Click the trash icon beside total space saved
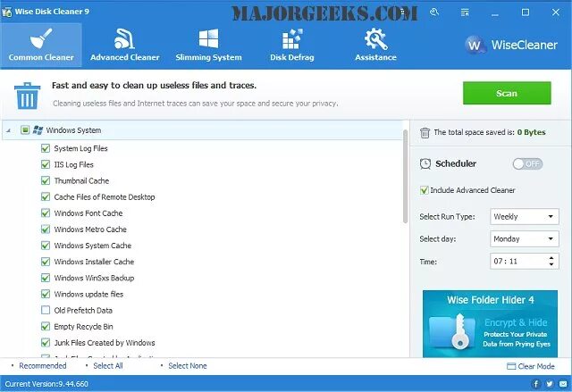Viewport: 572px width, 392px height. pyautogui.click(x=425, y=133)
